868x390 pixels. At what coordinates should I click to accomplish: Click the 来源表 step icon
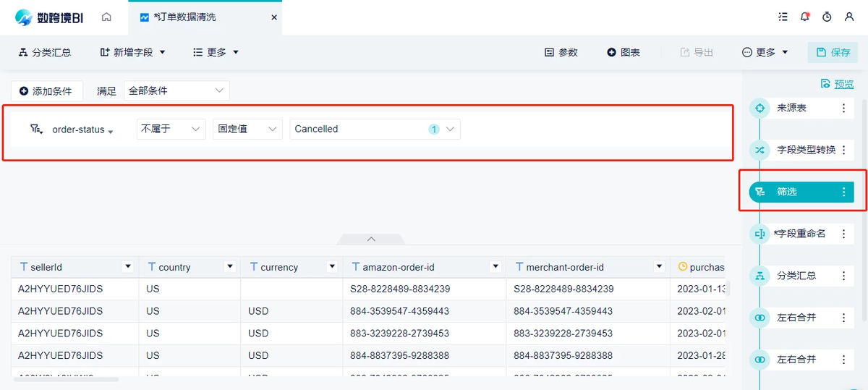(x=759, y=109)
